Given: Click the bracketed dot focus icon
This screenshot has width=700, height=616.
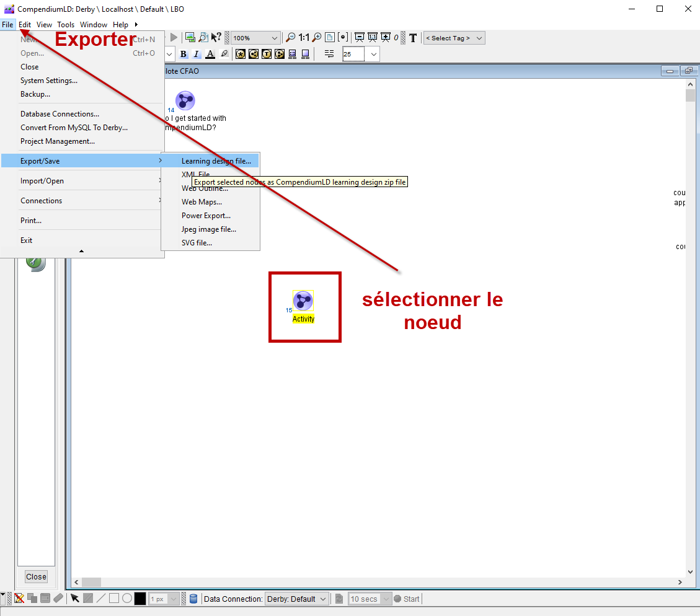Looking at the screenshot, I should (x=343, y=37).
